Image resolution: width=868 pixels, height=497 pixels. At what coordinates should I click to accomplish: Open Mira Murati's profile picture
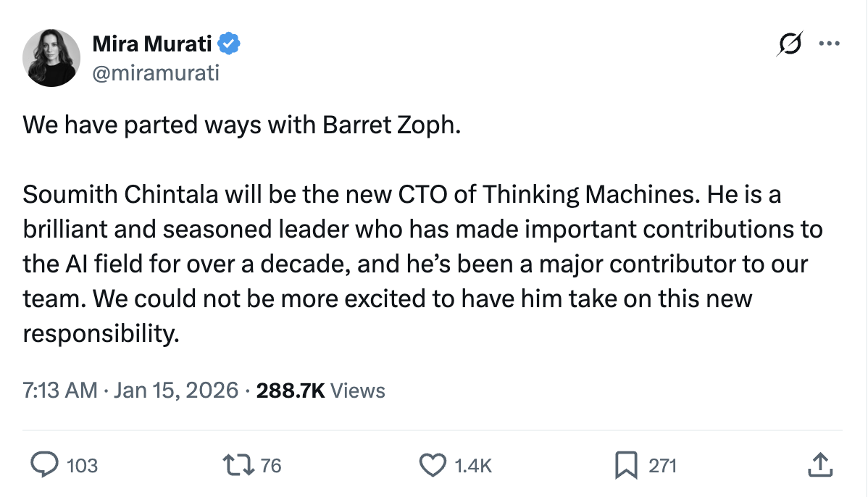coord(51,58)
